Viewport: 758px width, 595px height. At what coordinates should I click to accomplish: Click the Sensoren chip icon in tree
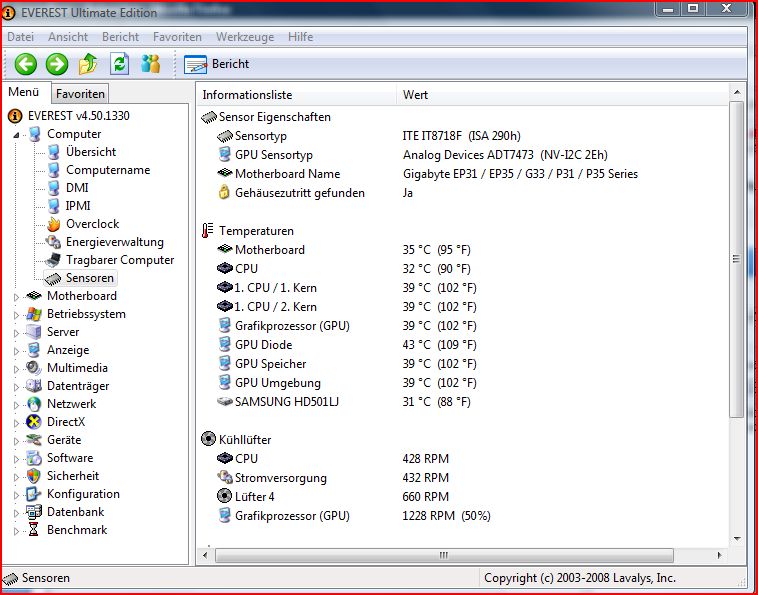click(53, 278)
